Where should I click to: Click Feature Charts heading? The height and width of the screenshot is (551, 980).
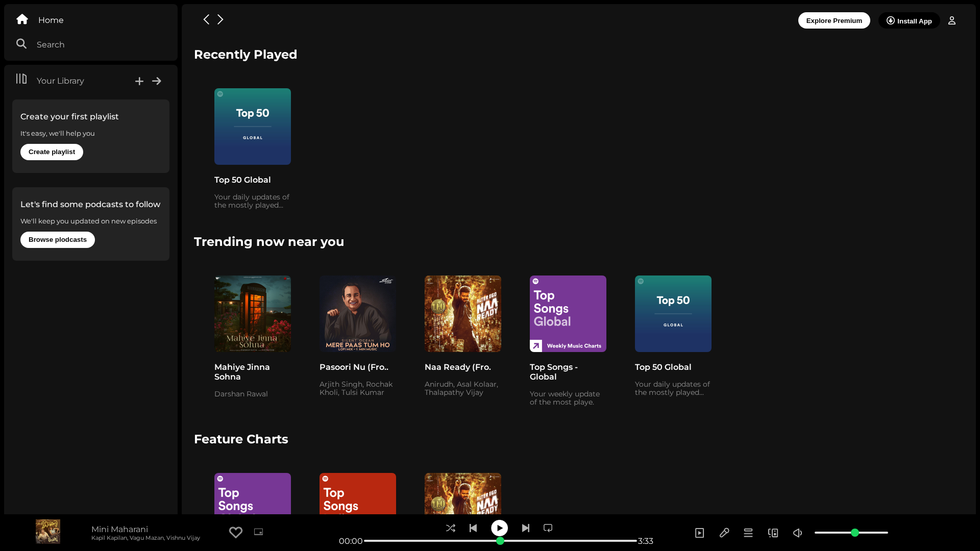[241, 439]
